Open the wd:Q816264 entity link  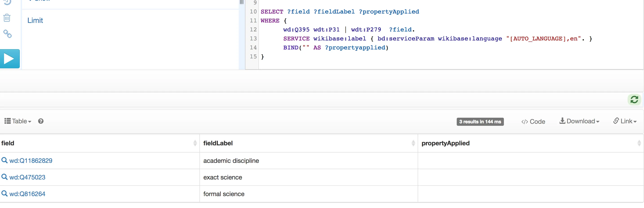coord(27,194)
